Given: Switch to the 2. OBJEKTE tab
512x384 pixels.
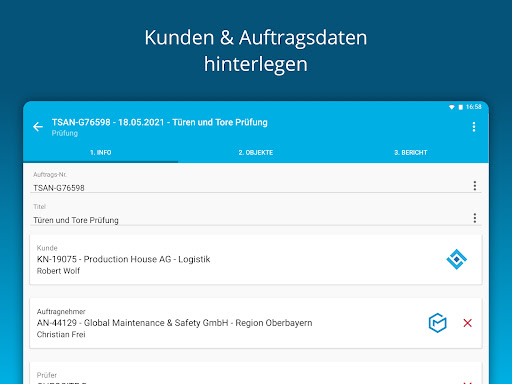Looking at the screenshot, I should 256,153.
